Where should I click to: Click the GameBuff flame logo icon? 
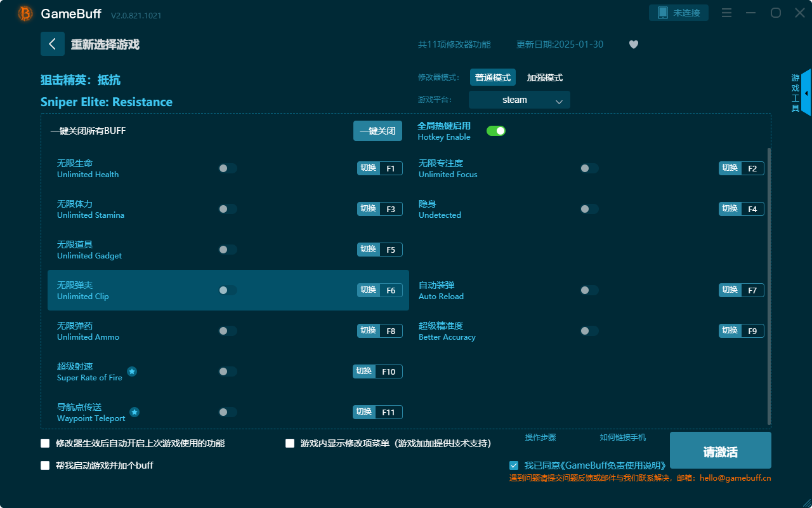[x=24, y=13]
